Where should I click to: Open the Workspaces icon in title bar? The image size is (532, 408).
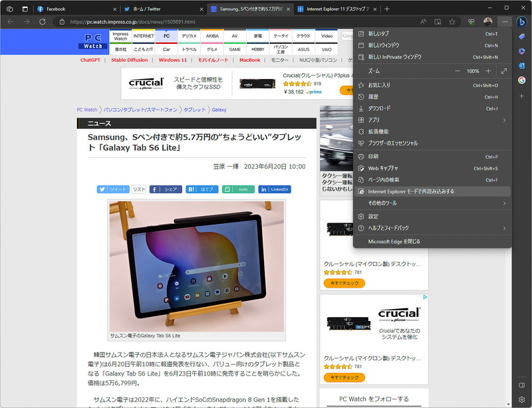tap(10, 9)
